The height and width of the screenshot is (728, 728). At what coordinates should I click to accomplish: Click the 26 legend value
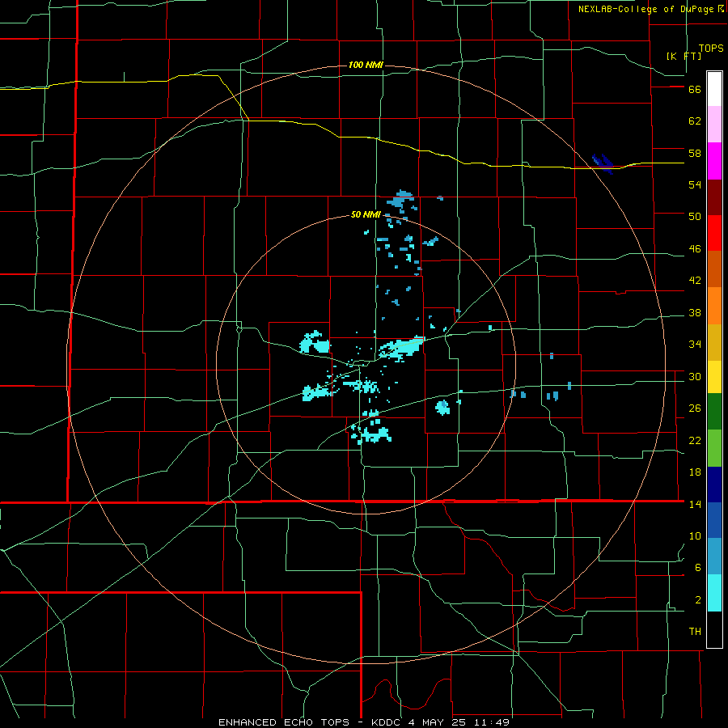[695, 408]
